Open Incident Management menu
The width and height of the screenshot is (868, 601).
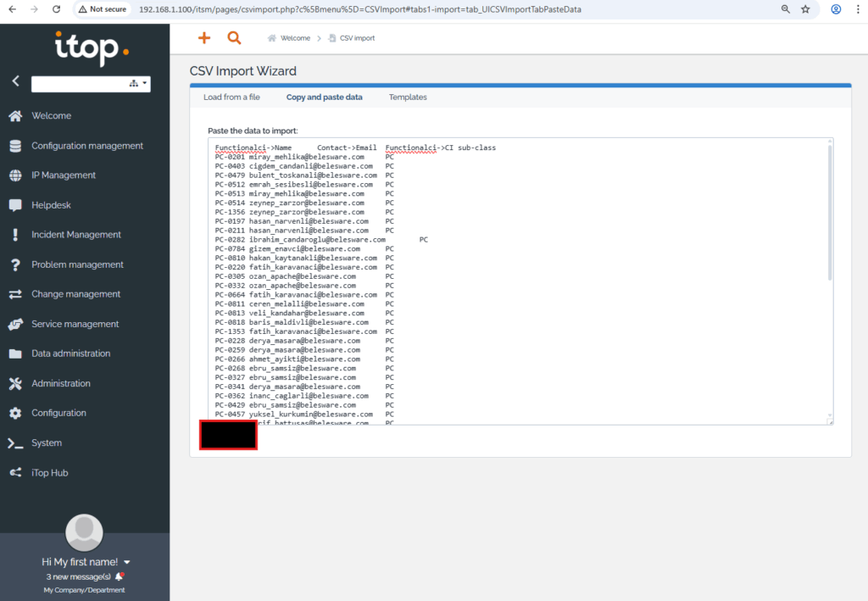(76, 235)
